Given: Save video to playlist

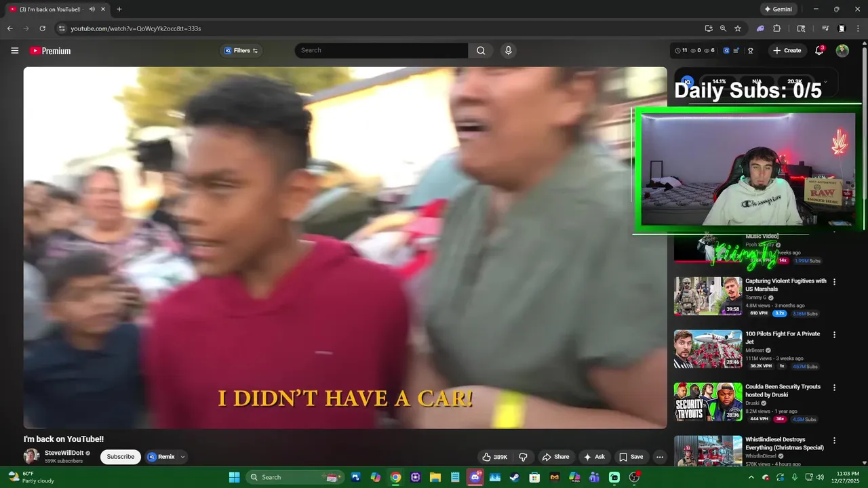Looking at the screenshot, I should (x=631, y=457).
